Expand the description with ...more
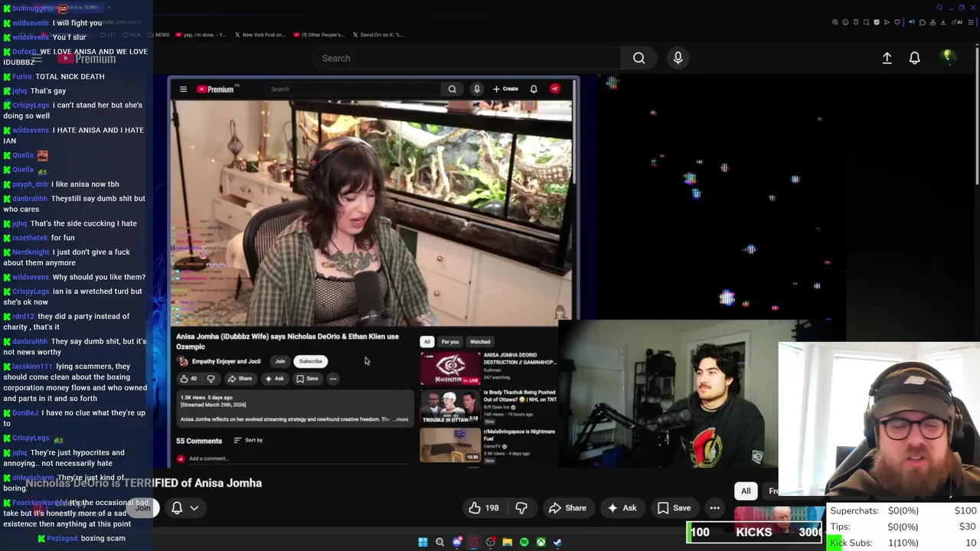 (x=401, y=419)
